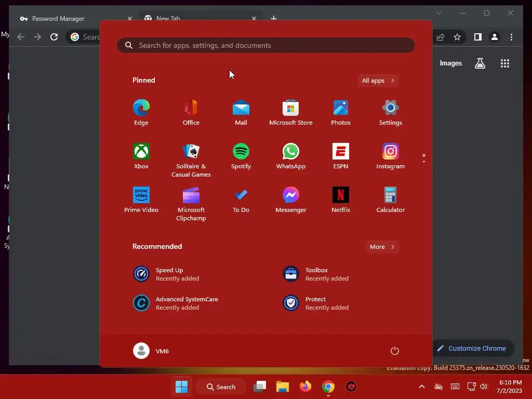The height and width of the screenshot is (399, 532).
Task: Close the Password Manager tab
Action: (129, 18)
